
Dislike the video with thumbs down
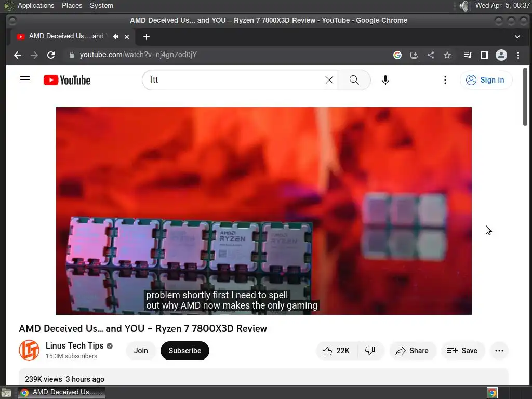[x=370, y=351]
